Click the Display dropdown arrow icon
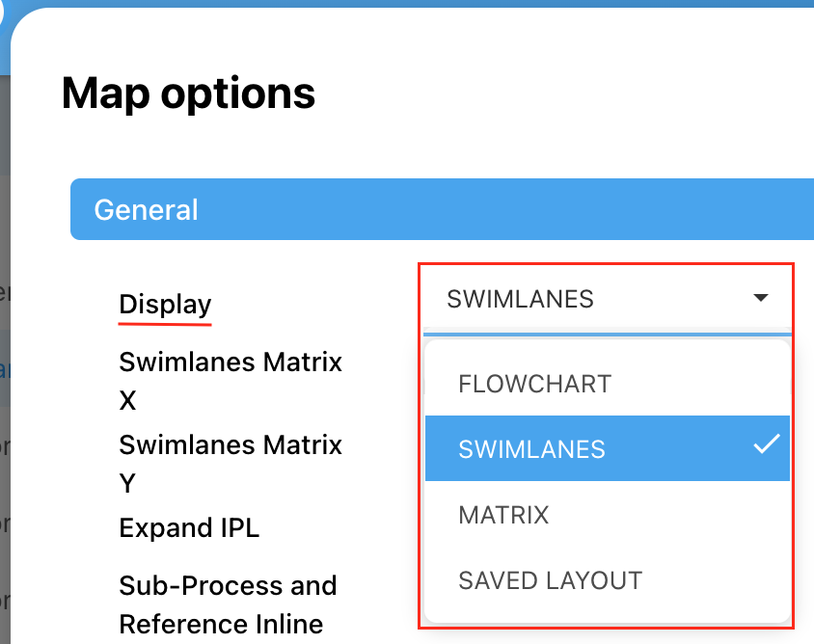The width and height of the screenshot is (814, 644). [x=761, y=299]
